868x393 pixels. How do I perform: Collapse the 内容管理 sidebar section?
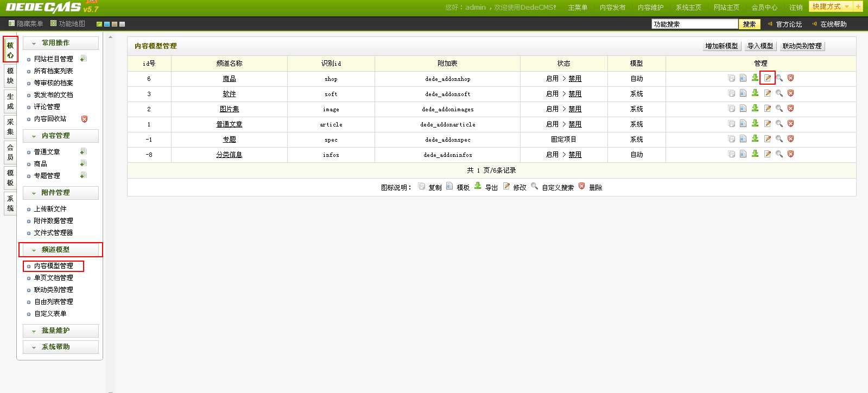(x=61, y=136)
